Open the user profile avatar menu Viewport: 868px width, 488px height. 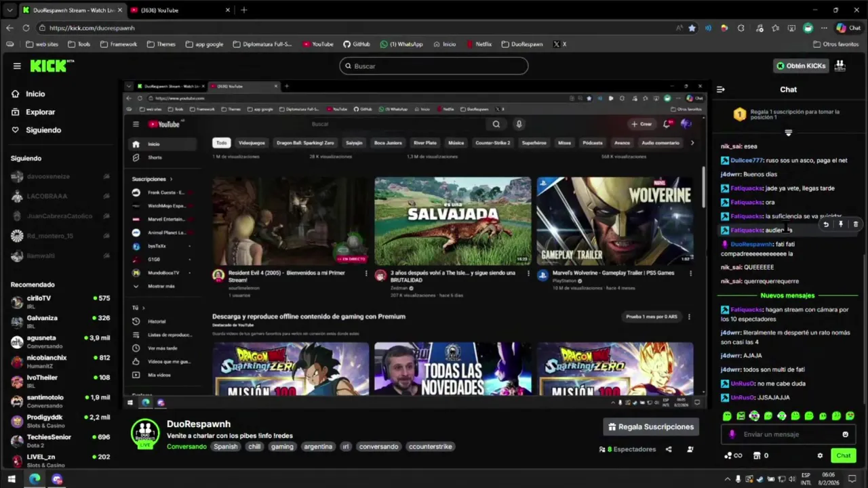(840, 66)
